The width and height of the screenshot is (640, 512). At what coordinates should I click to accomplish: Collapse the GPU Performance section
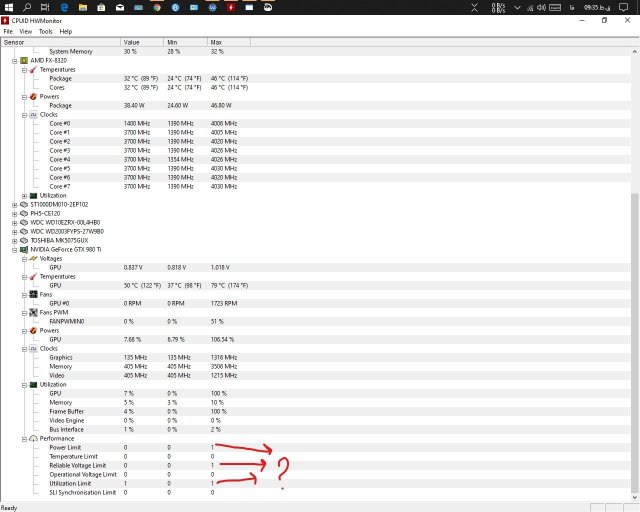click(23, 438)
